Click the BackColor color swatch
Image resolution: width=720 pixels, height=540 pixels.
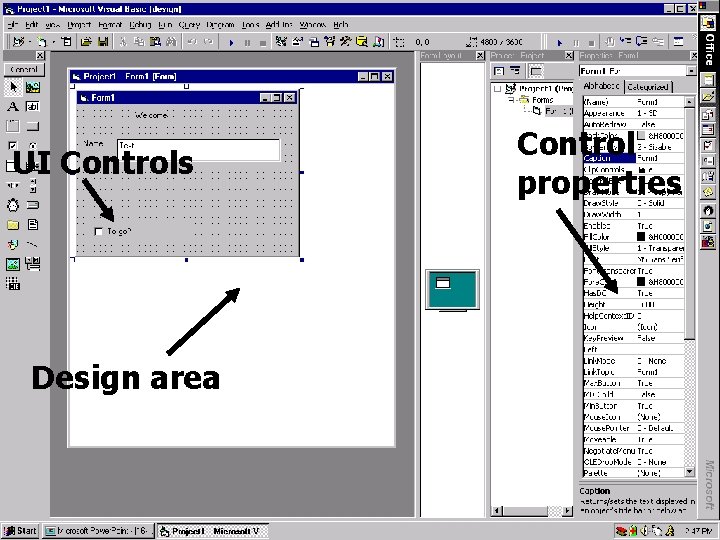point(641,136)
